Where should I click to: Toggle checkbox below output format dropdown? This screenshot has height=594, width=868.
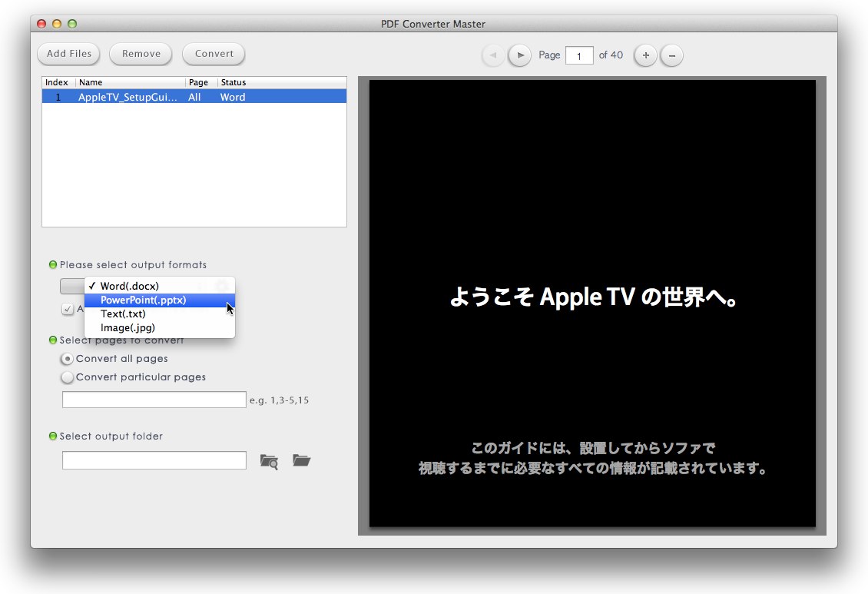68,309
